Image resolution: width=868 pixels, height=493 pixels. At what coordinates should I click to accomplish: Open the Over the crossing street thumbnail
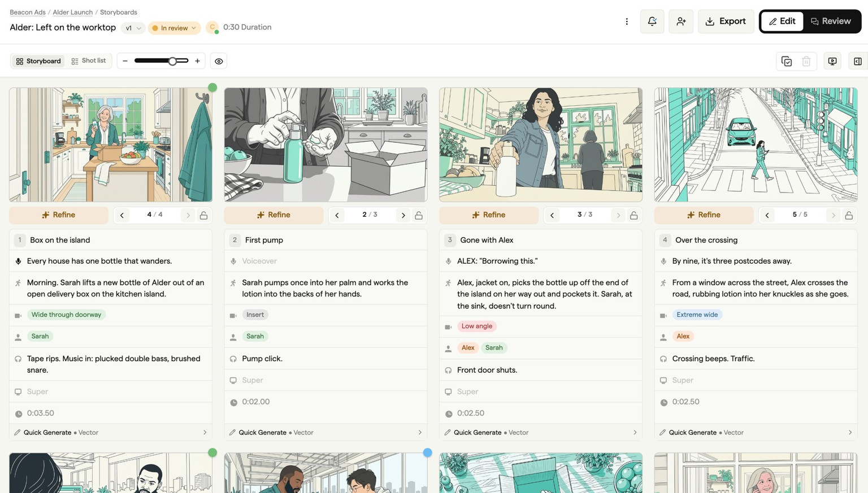coord(756,145)
